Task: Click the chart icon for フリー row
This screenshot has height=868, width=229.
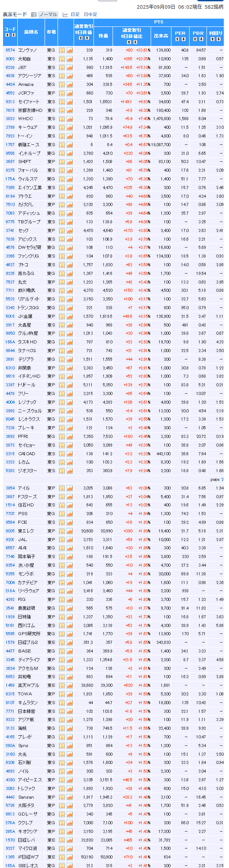Action: 70,394
